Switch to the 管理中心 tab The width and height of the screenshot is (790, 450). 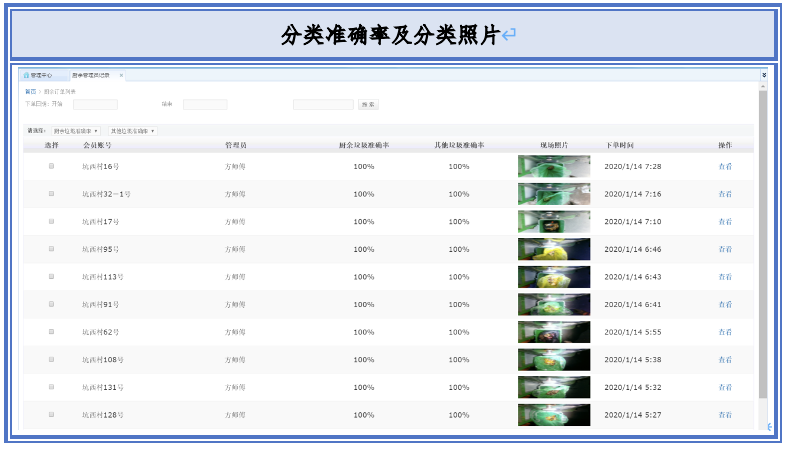(41, 75)
